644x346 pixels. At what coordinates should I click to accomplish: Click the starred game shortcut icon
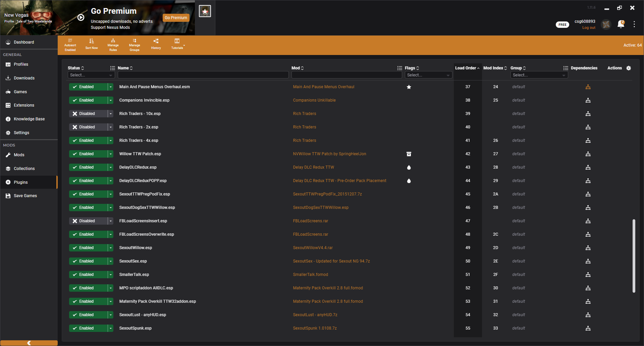click(x=205, y=11)
